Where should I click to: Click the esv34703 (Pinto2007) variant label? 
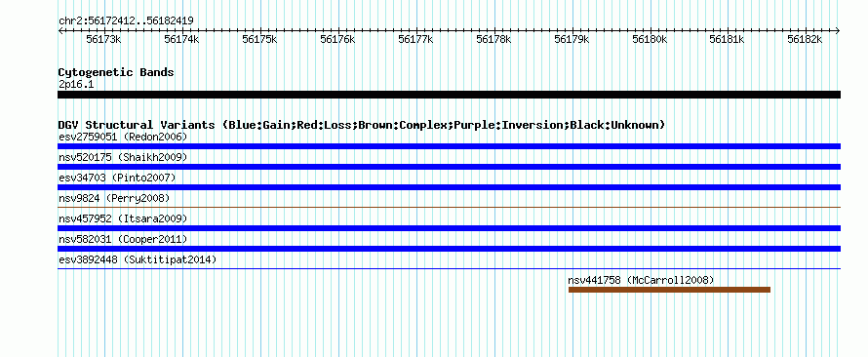(117, 178)
